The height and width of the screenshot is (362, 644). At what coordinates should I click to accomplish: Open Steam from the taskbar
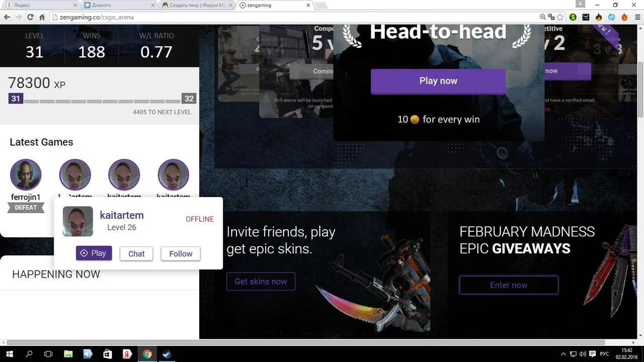click(x=167, y=354)
